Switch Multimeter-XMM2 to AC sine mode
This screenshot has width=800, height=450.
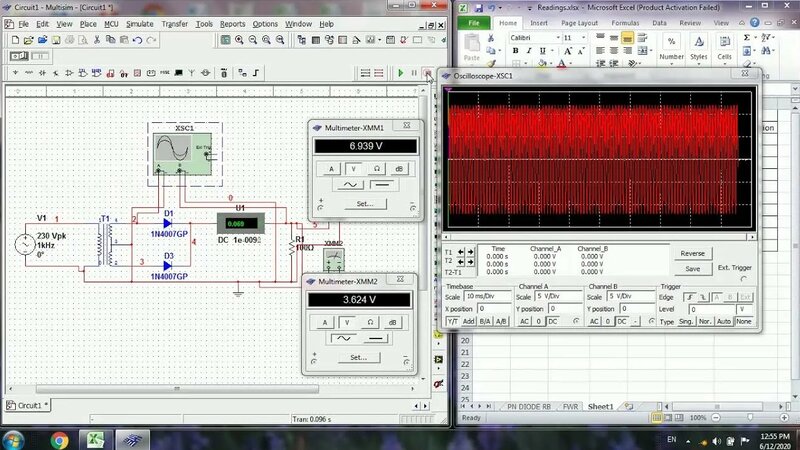[343, 338]
